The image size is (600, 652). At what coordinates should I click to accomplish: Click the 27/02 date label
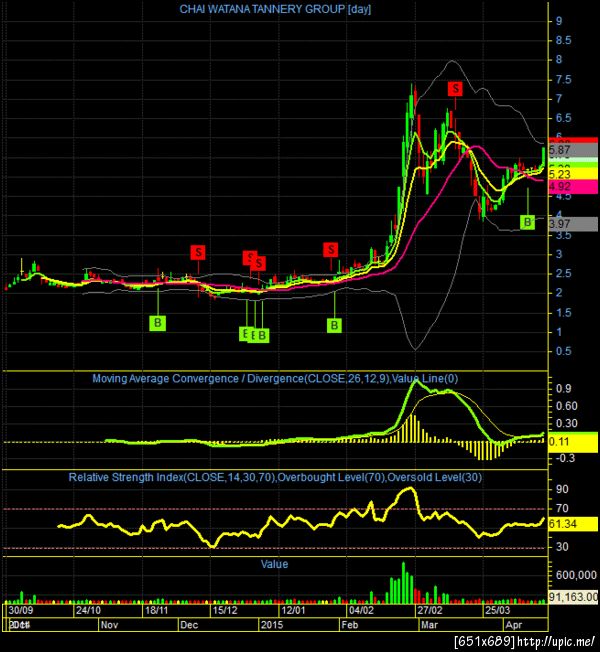430,610
